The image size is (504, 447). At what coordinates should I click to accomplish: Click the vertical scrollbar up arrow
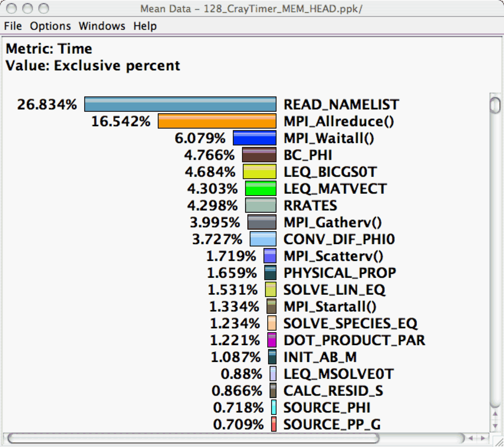tap(495, 414)
